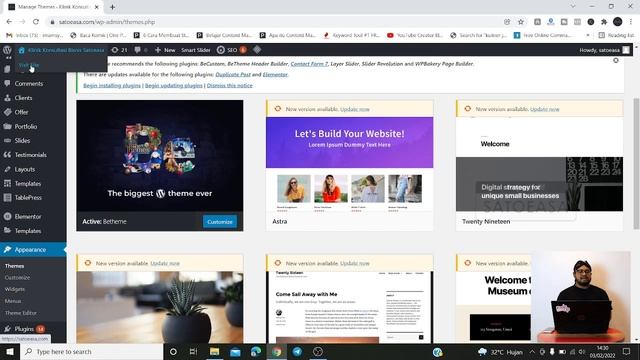Screen dimensions: 640x360
Task: Click Update now on Astra theme
Action: coord(355,109)
